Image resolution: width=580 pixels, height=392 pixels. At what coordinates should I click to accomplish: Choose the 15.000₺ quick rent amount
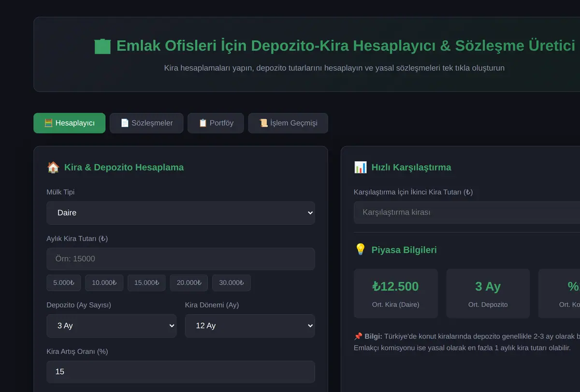point(146,283)
